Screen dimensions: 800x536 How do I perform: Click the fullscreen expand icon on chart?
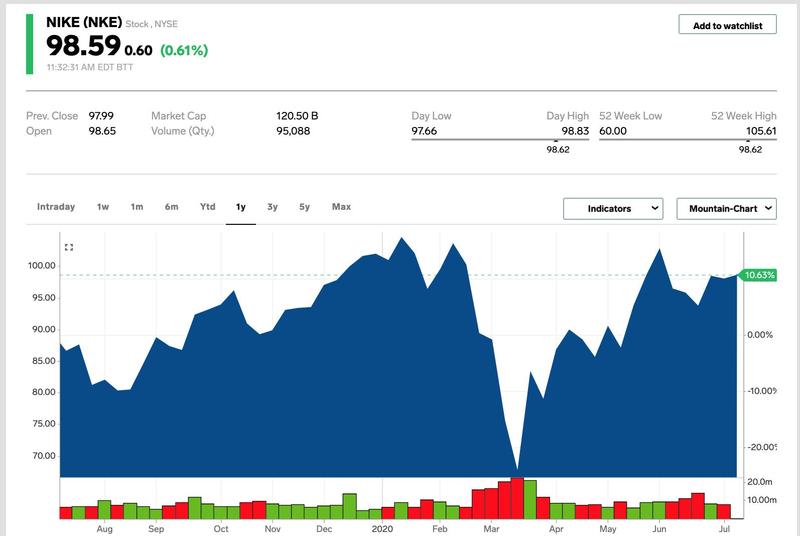[x=69, y=247]
